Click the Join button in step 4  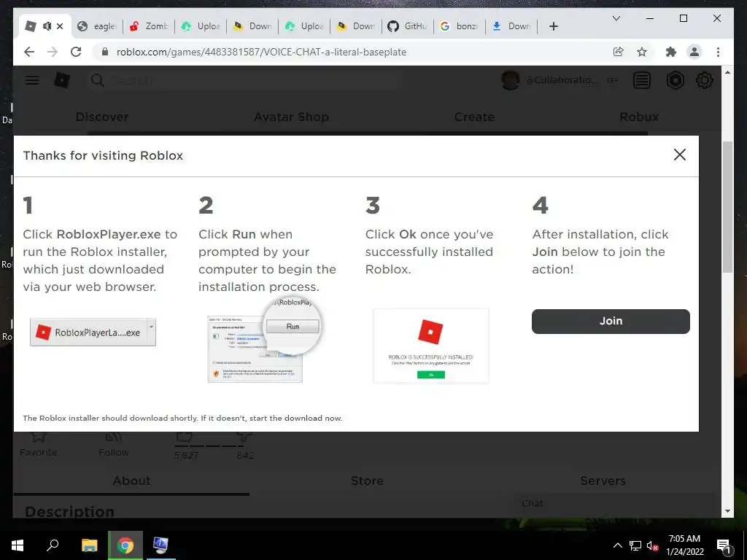coord(611,321)
